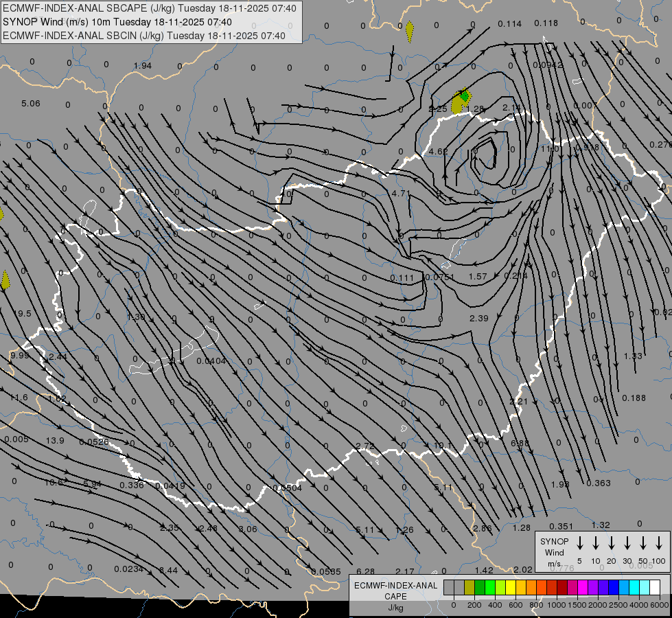
Task: Click the map value 2.39
Action: (x=478, y=318)
